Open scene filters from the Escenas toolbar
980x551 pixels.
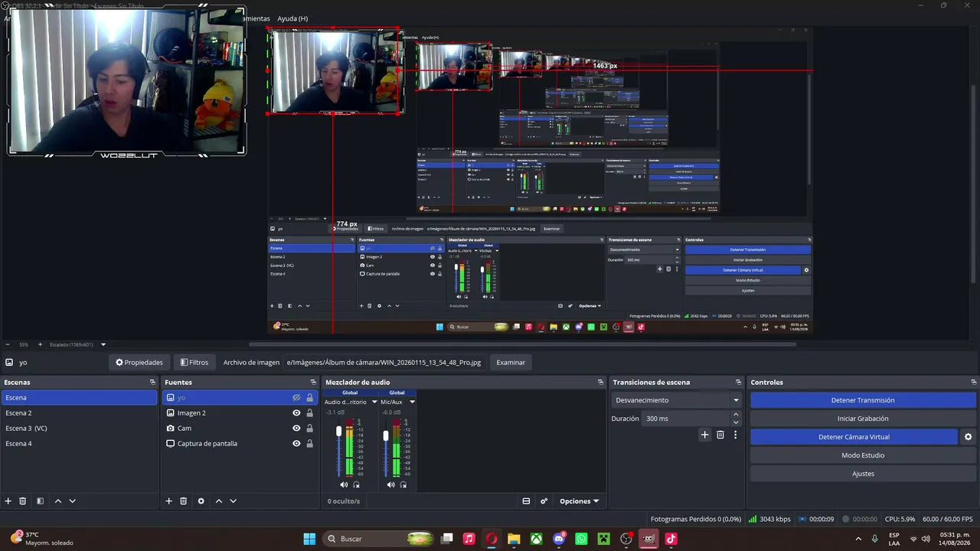pyautogui.click(x=40, y=501)
